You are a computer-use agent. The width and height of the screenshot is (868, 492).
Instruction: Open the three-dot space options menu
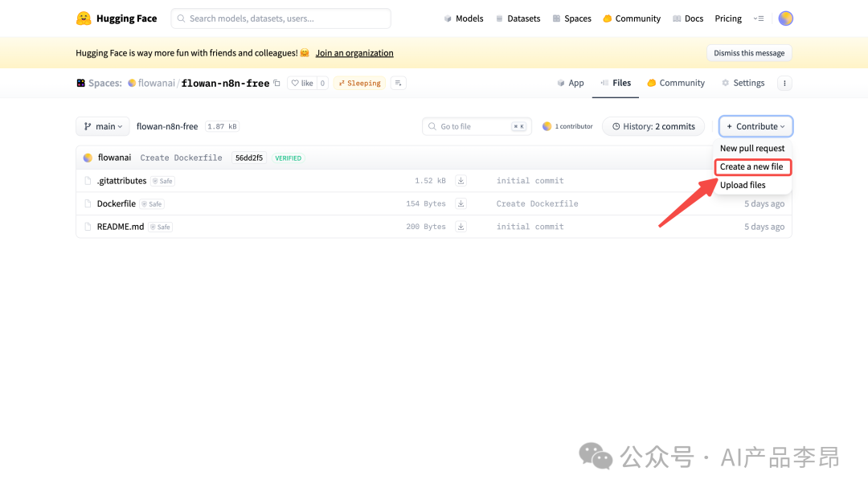pos(784,83)
